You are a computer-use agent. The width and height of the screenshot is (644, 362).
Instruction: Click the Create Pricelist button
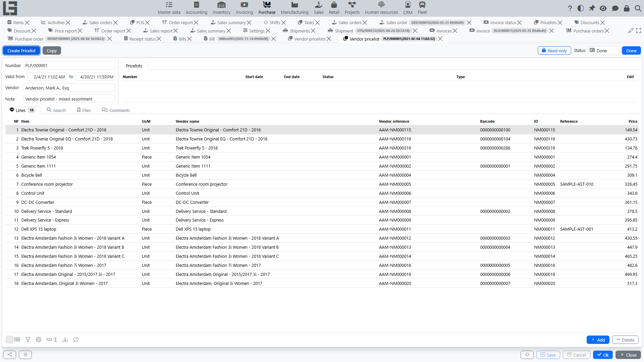(21, 51)
